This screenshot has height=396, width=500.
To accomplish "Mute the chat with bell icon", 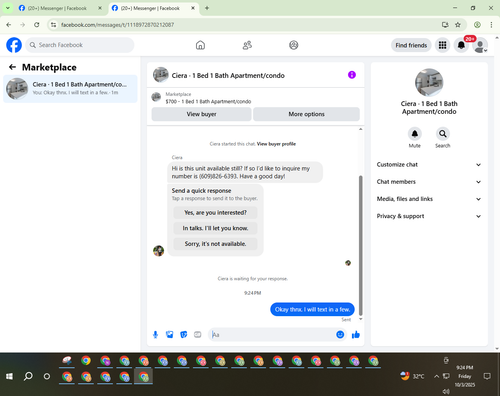I will [x=415, y=134].
